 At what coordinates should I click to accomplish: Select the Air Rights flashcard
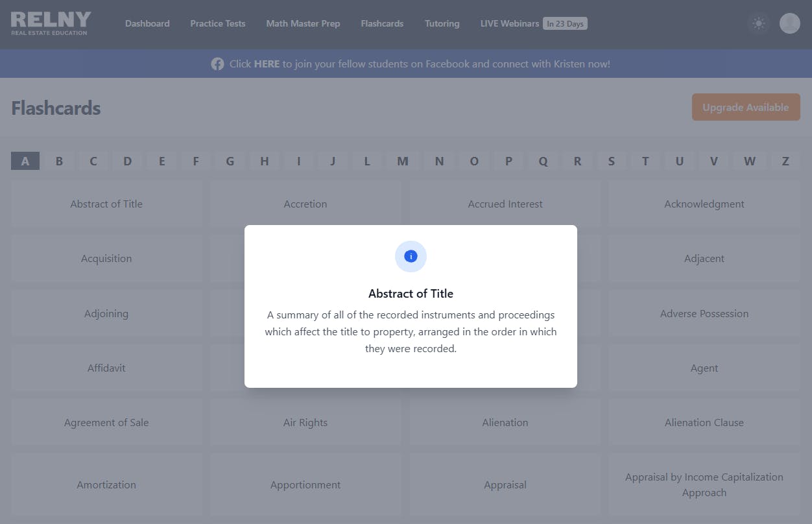pos(305,422)
